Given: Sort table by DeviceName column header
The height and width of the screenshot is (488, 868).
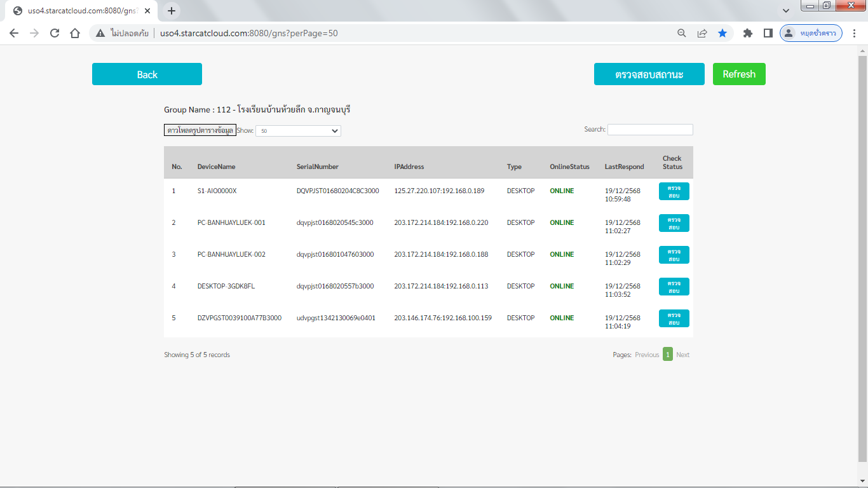Looking at the screenshot, I should [216, 166].
